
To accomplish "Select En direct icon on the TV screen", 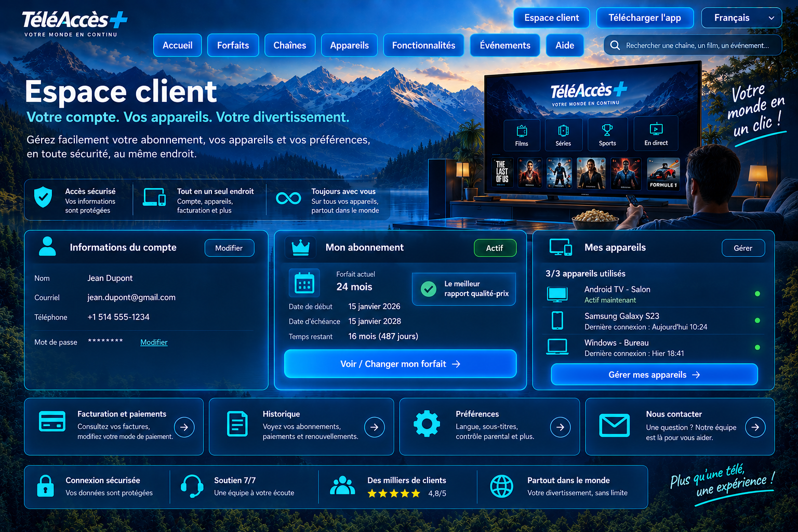I will coord(656,129).
